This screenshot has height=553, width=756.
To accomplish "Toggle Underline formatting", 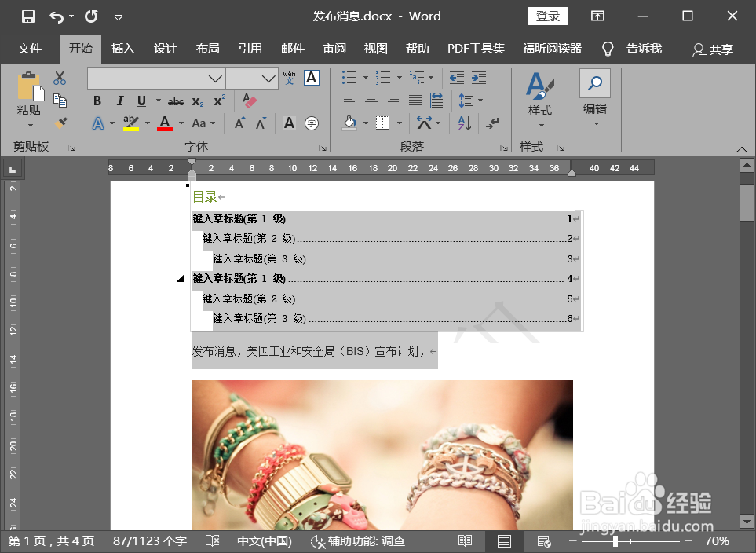I will (141, 101).
